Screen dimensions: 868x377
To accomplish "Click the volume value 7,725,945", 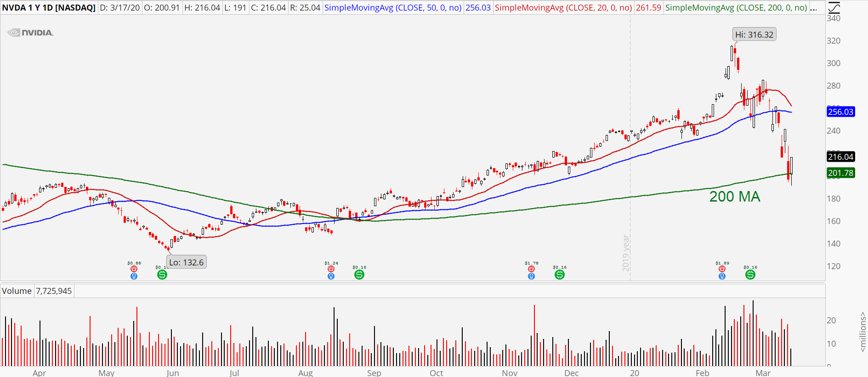I will tap(54, 291).
